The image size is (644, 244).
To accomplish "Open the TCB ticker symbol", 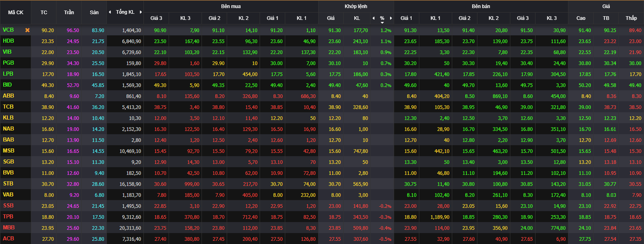I will (8, 106).
